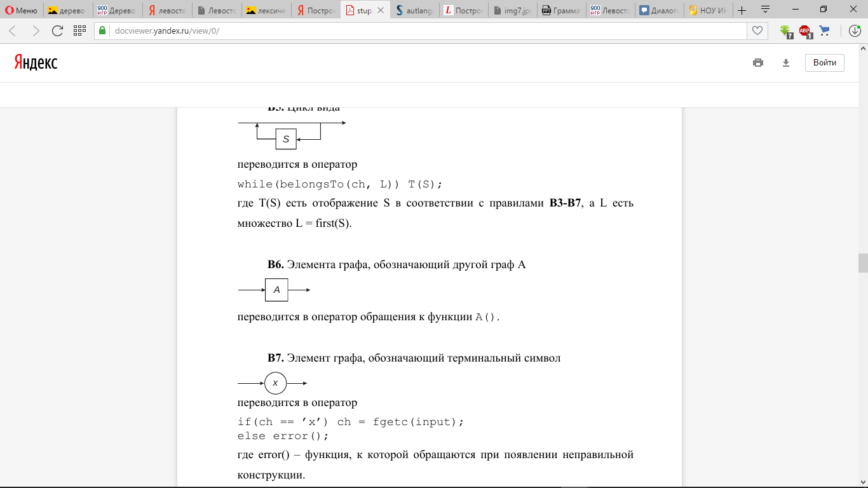The height and width of the screenshot is (488, 868).
Task: Open the shopping cart extension icon
Action: click(825, 30)
